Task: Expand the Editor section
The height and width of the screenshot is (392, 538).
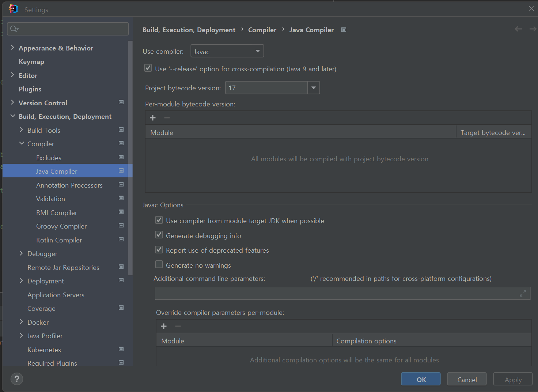Action: [x=13, y=75]
